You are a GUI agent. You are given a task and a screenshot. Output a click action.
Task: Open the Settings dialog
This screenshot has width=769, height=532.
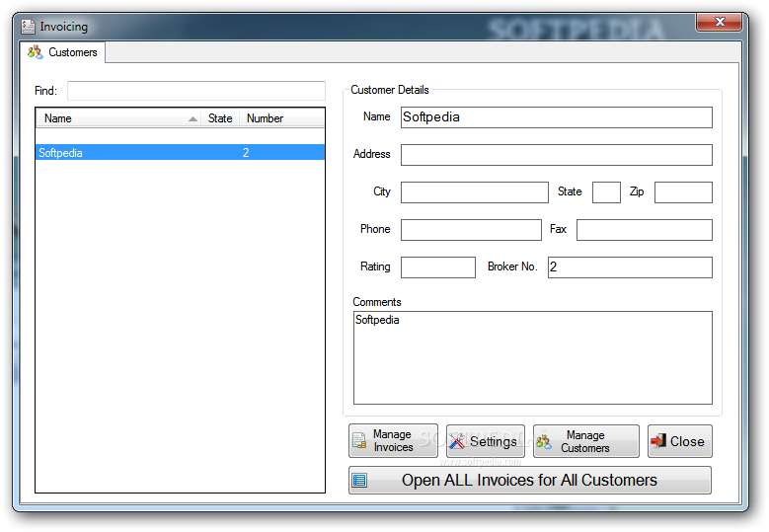coord(486,441)
